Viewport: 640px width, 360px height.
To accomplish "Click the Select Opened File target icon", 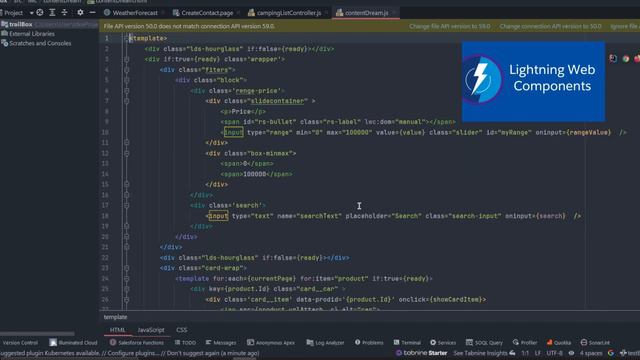I will point(40,13).
